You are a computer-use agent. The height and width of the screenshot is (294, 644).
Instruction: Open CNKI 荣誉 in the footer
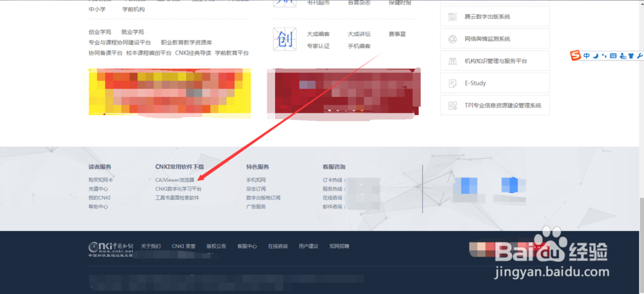click(184, 246)
